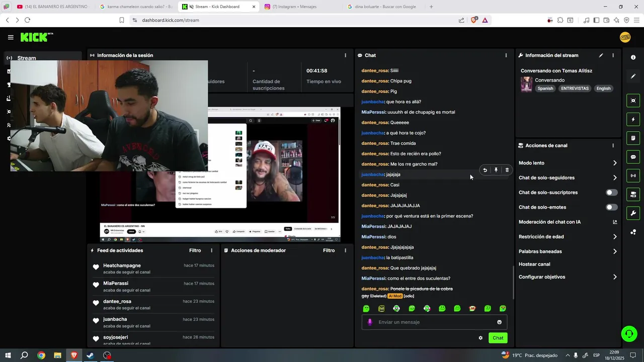Image resolution: width=644 pixels, height=362 pixels.
Task: Click the undo icon on juanbacha's message
Action: pos(485,170)
